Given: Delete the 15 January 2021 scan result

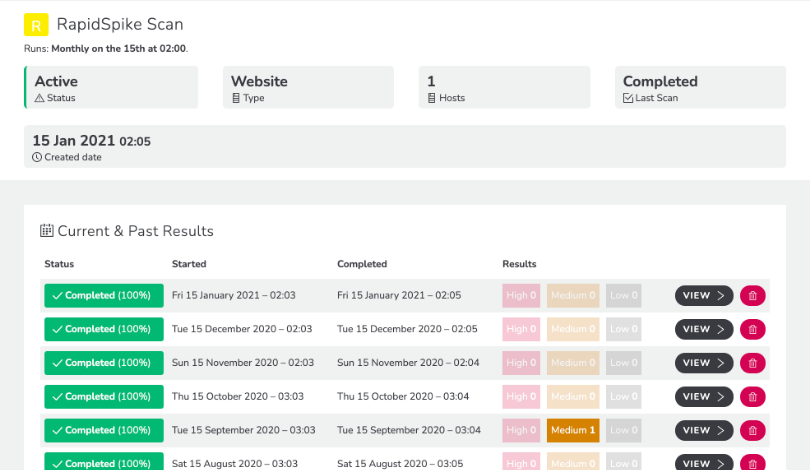Looking at the screenshot, I should tap(753, 296).
